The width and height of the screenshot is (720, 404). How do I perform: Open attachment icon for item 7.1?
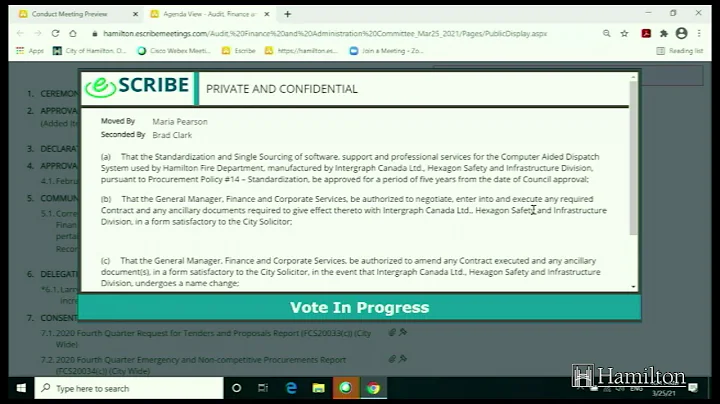[x=392, y=332]
